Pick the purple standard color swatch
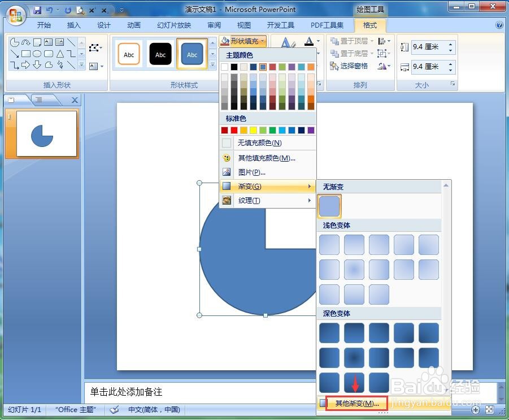Screen dimensions: 509x420 point(311,130)
